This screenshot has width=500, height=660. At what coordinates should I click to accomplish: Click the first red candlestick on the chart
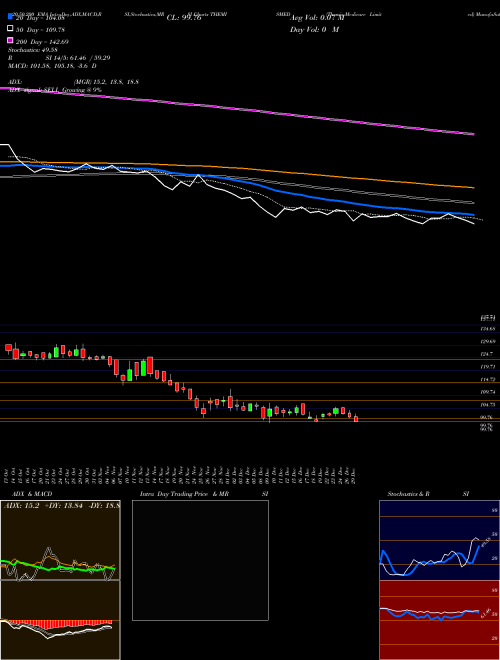[8, 347]
